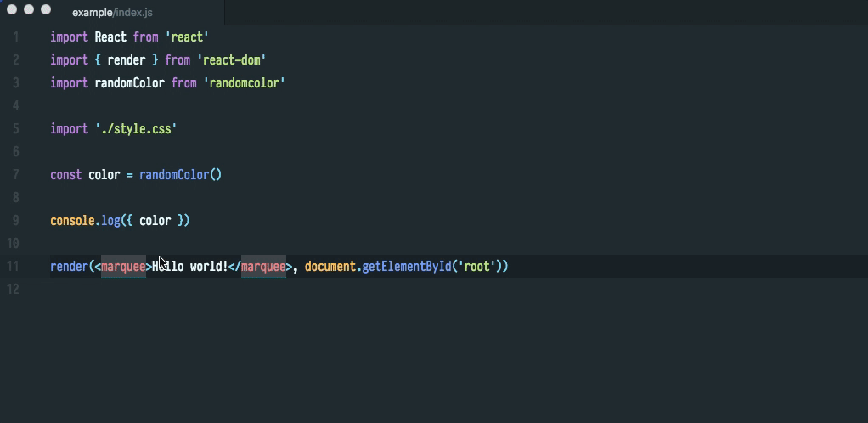Click the closing marquee tag name

(263, 267)
